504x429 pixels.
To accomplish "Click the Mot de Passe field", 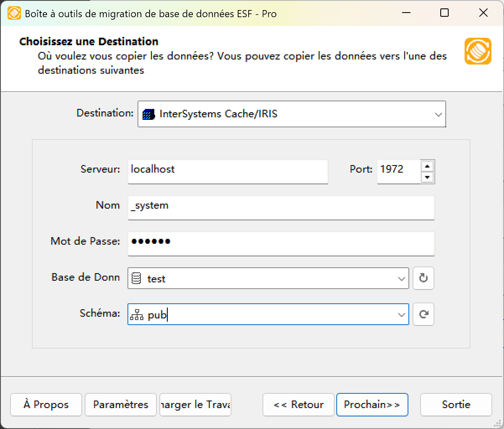I will click(281, 244).
